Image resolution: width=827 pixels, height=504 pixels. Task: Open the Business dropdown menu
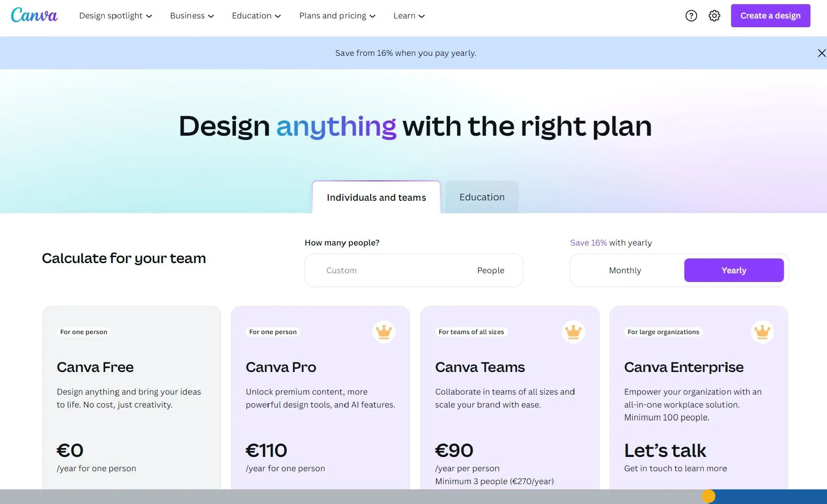[x=192, y=16]
